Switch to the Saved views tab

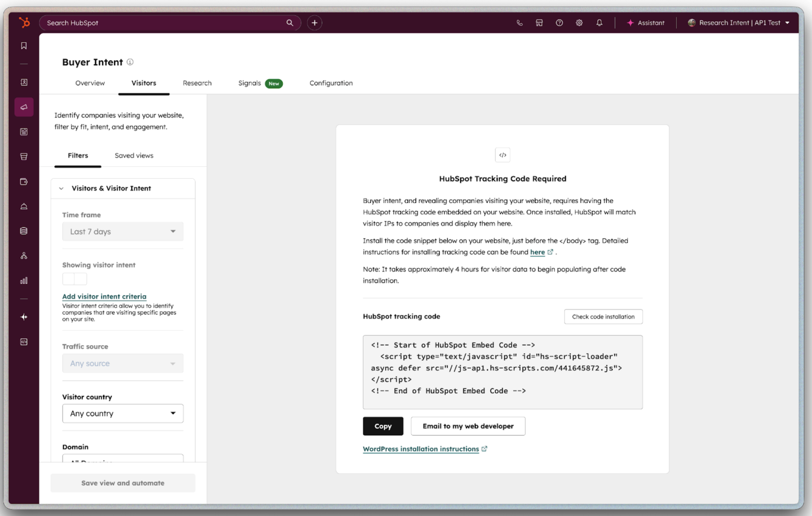pyautogui.click(x=134, y=155)
